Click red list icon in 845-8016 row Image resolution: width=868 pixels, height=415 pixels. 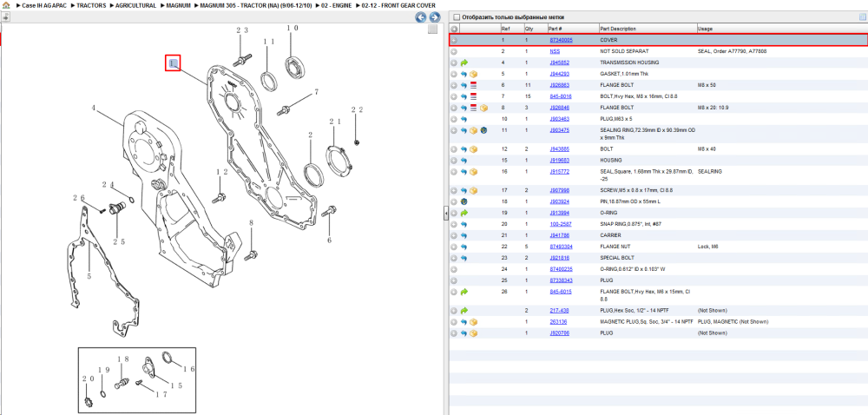(x=473, y=96)
